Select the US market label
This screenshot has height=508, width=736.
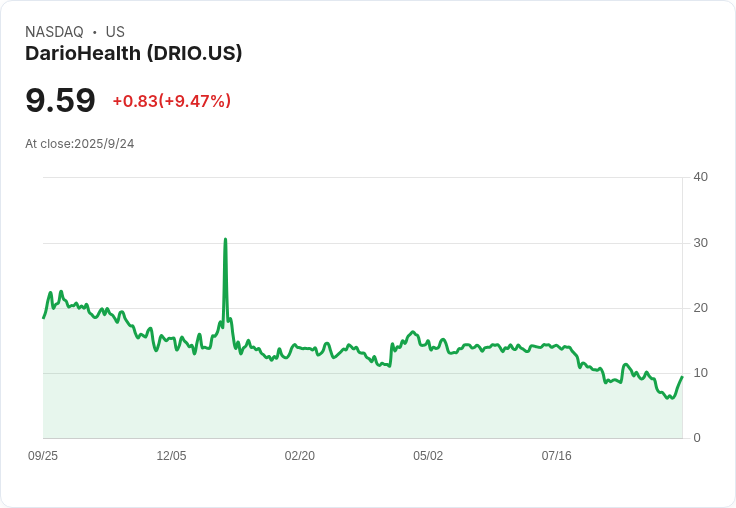point(115,32)
